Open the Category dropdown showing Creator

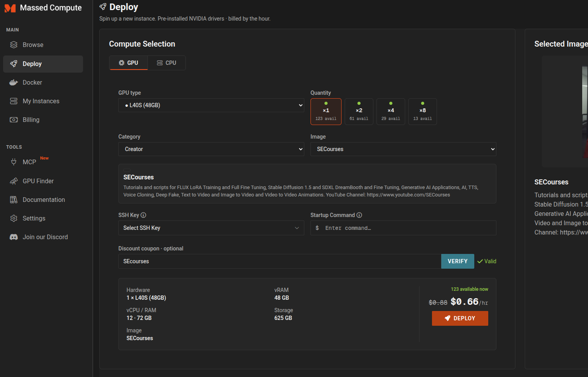[211, 149]
